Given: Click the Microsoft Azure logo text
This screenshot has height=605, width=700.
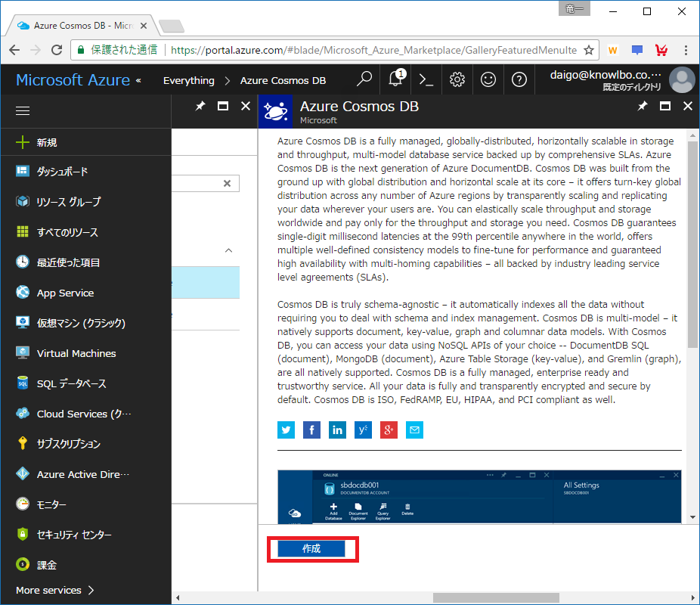Looking at the screenshot, I should tap(73, 80).
